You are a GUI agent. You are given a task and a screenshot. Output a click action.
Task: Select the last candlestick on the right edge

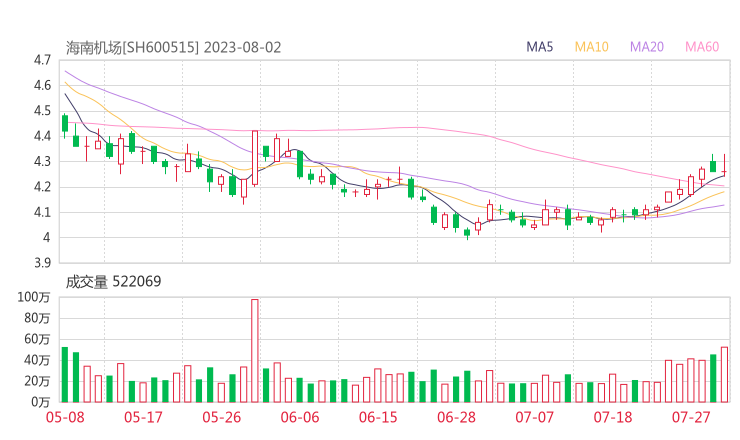(724, 165)
